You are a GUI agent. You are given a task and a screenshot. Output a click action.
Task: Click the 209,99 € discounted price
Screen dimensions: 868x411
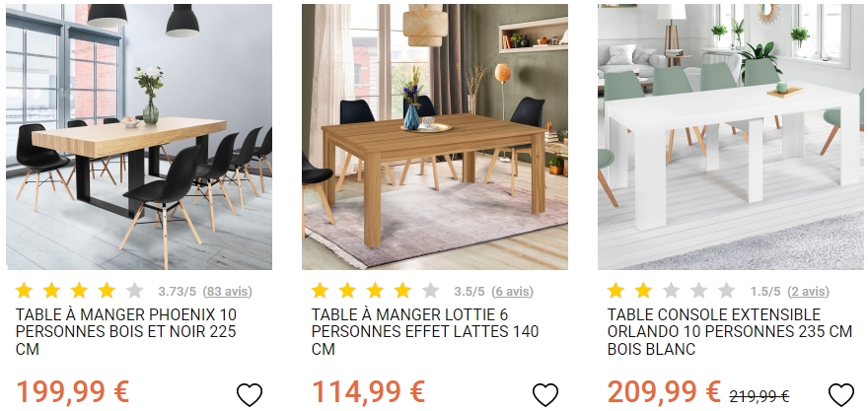(664, 391)
